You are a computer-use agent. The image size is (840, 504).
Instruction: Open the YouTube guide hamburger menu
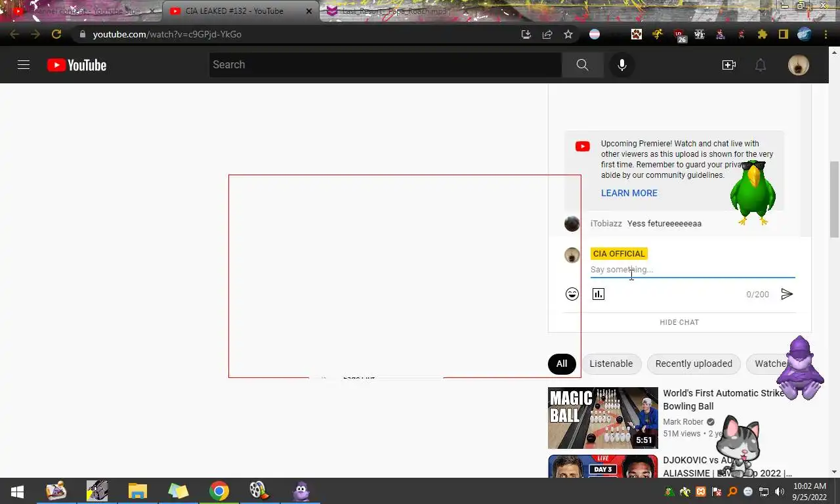coord(24,65)
